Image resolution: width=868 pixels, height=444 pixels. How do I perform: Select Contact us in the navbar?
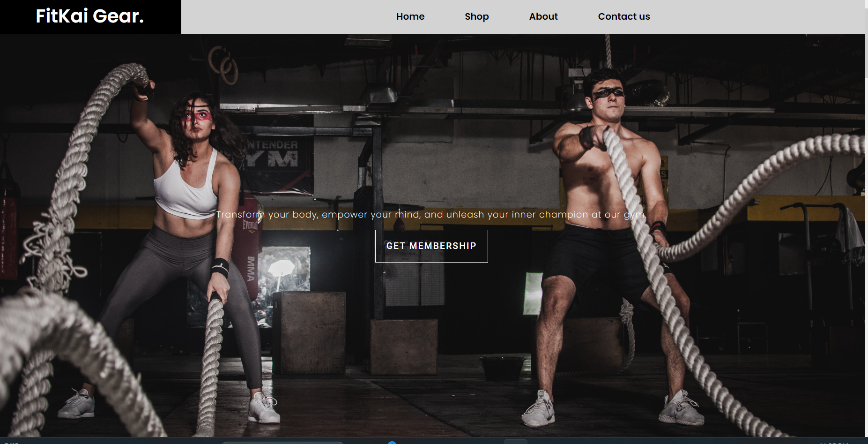pos(623,16)
